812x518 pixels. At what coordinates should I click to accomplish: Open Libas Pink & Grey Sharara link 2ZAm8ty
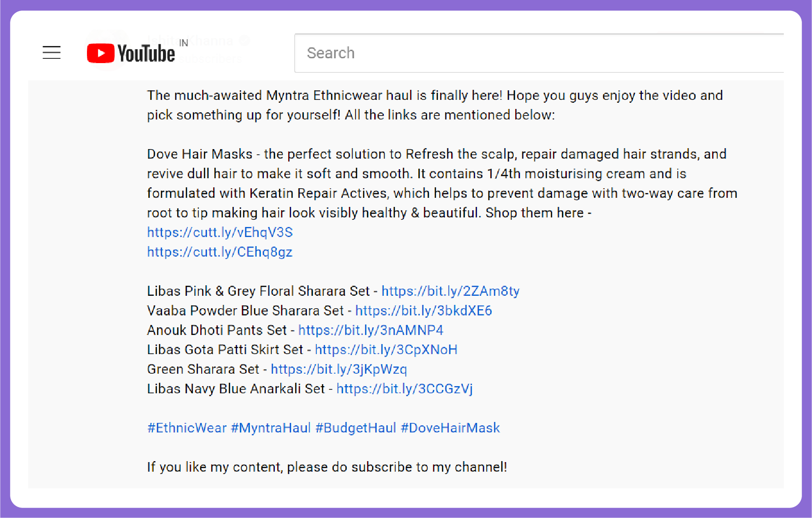point(450,291)
